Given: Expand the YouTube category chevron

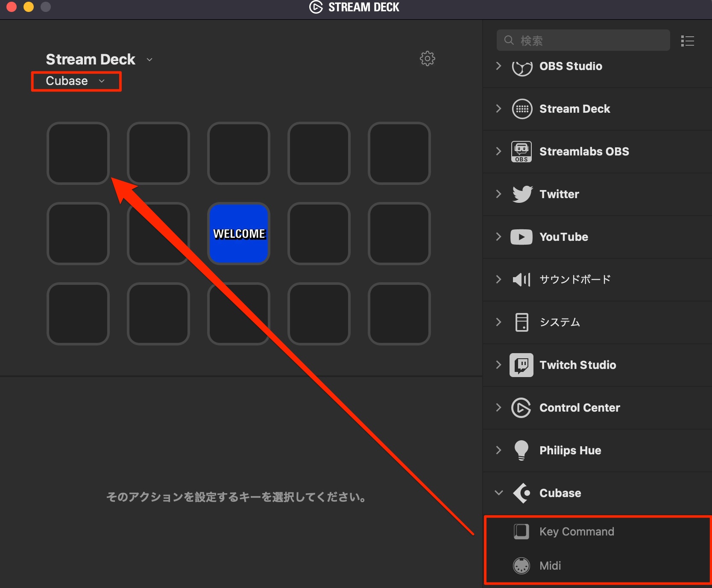Looking at the screenshot, I should point(498,237).
